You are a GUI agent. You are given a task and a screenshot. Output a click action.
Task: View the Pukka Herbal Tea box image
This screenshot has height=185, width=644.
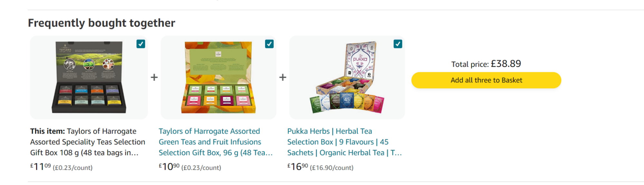[347, 77]
